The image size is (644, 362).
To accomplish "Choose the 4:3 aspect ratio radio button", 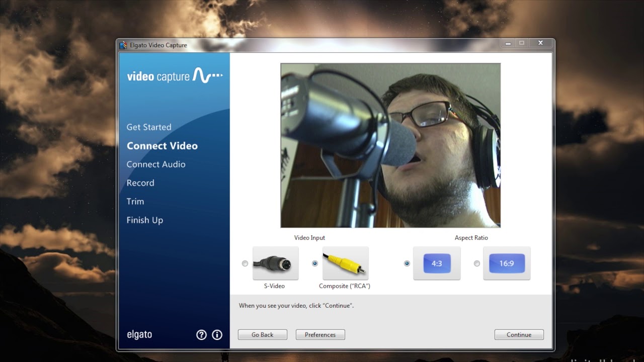I will point(407,263).
